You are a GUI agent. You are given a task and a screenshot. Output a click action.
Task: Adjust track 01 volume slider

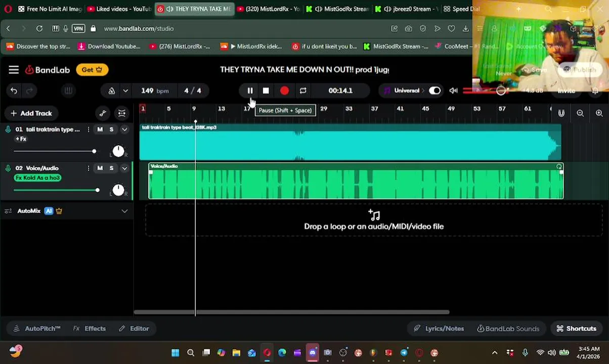pos(55,151)
